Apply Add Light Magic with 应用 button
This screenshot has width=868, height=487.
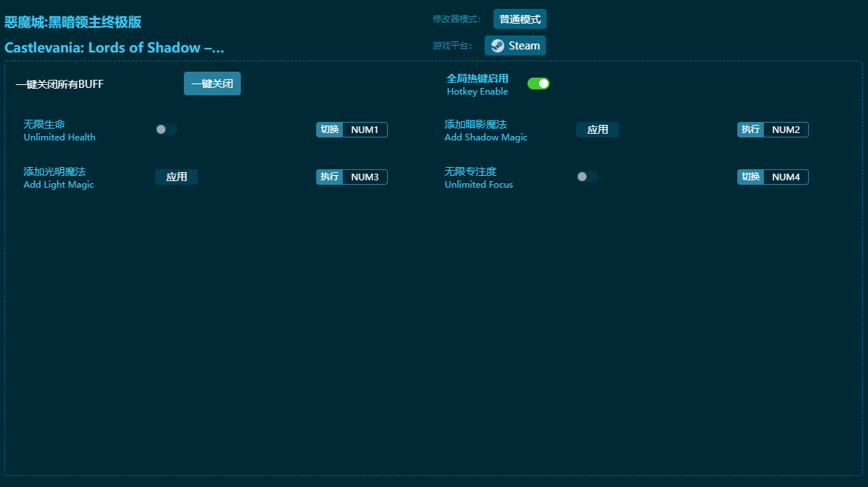tap(176, 177)
